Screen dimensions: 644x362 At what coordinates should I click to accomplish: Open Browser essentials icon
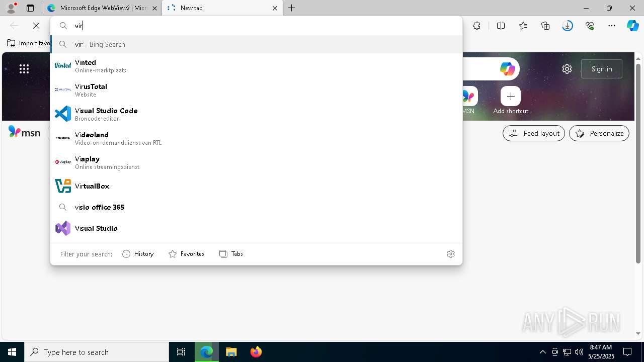(590, 26)
